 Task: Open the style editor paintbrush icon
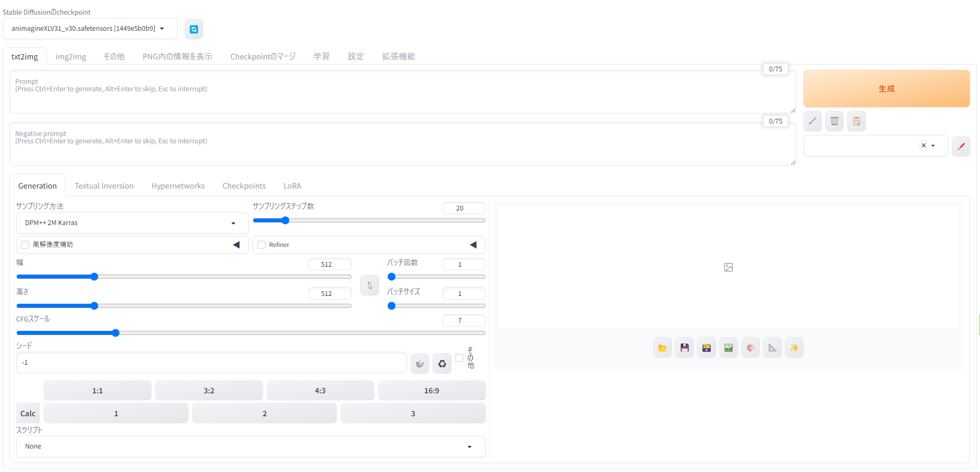[x=961, y=146]
